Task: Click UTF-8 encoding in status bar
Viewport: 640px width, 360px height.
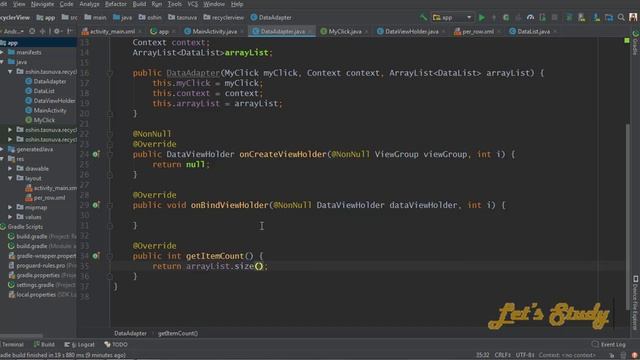Action: [525, 355]
